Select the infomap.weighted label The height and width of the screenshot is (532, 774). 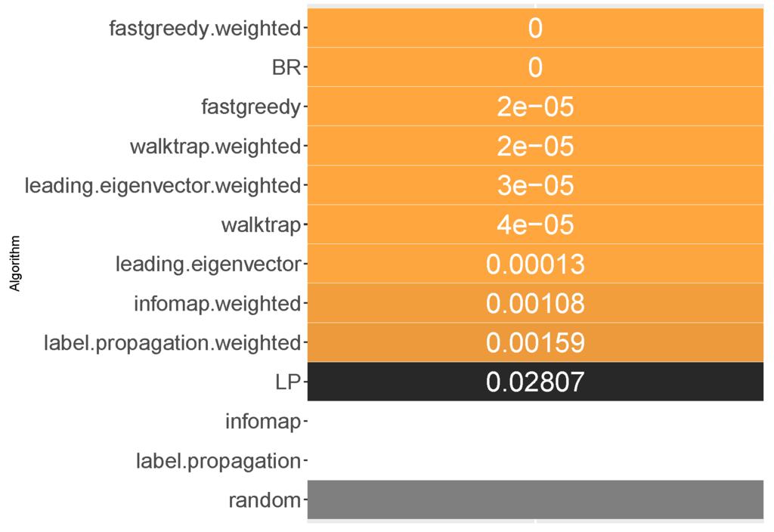(217, 304)
